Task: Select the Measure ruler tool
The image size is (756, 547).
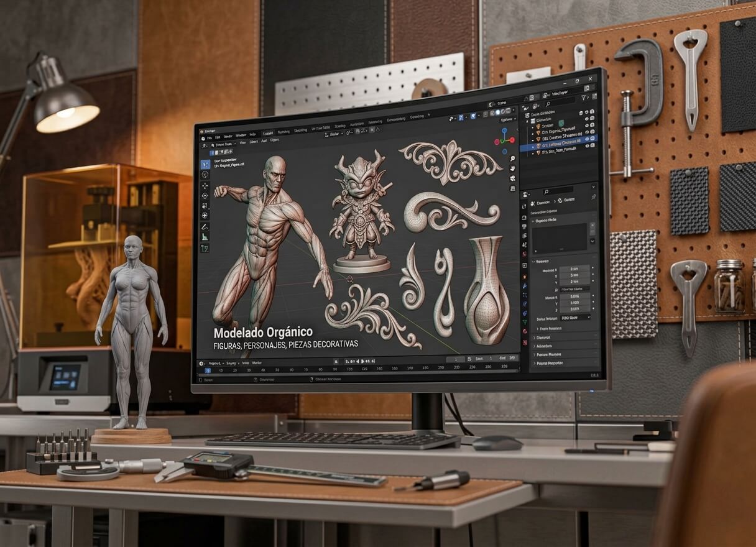Action: (205, 237)
